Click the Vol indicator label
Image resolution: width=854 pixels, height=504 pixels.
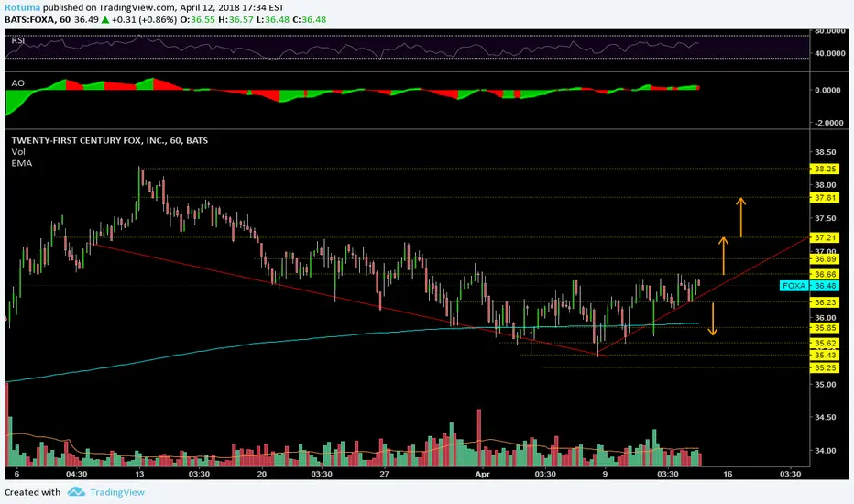point(18,152)
